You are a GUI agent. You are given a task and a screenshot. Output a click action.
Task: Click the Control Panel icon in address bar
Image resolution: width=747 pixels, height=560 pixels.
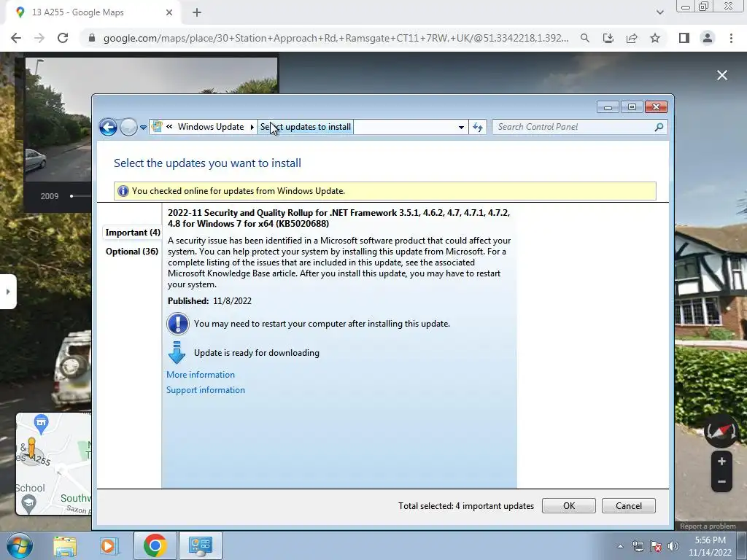coord(156,127)
